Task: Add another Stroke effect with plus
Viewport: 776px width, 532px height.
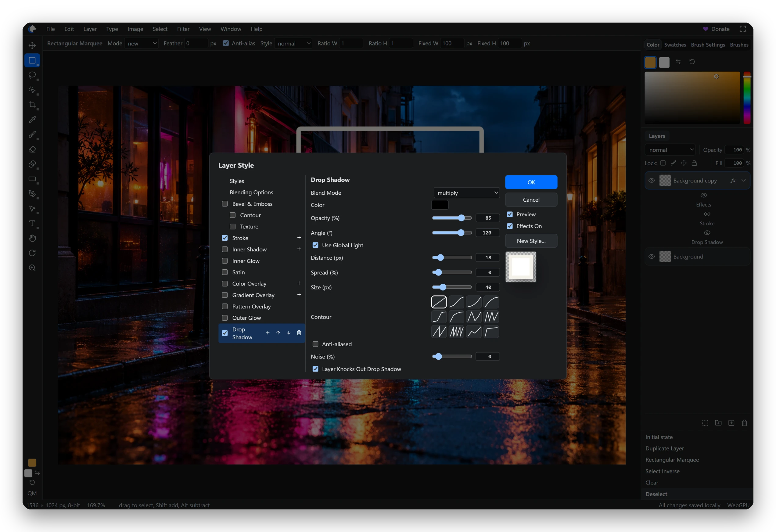Action: [299, 237]
